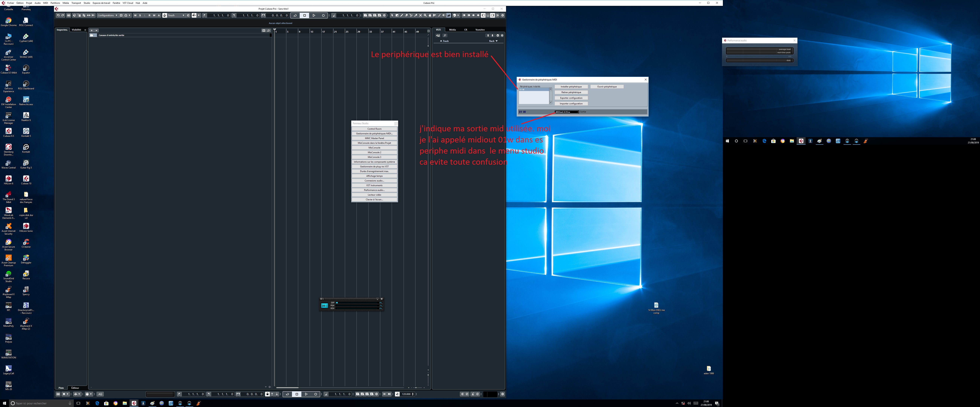
Task: Open MIDIout A 01rw output dropdown
Action: coord(567,112)
